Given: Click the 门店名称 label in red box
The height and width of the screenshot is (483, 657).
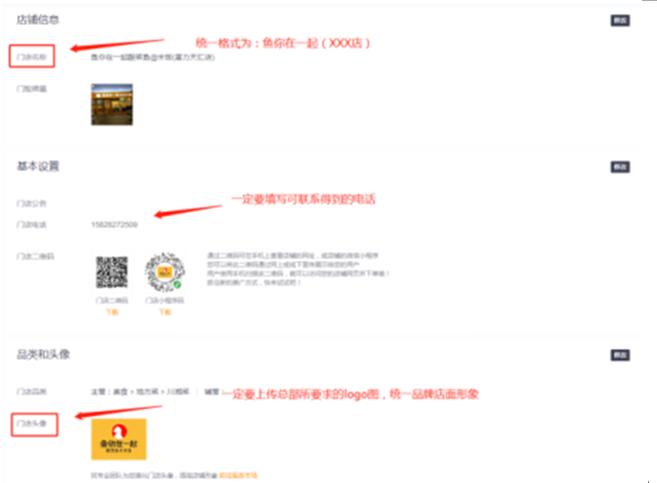Looking at the screenshot, I should tap(31, 57).
